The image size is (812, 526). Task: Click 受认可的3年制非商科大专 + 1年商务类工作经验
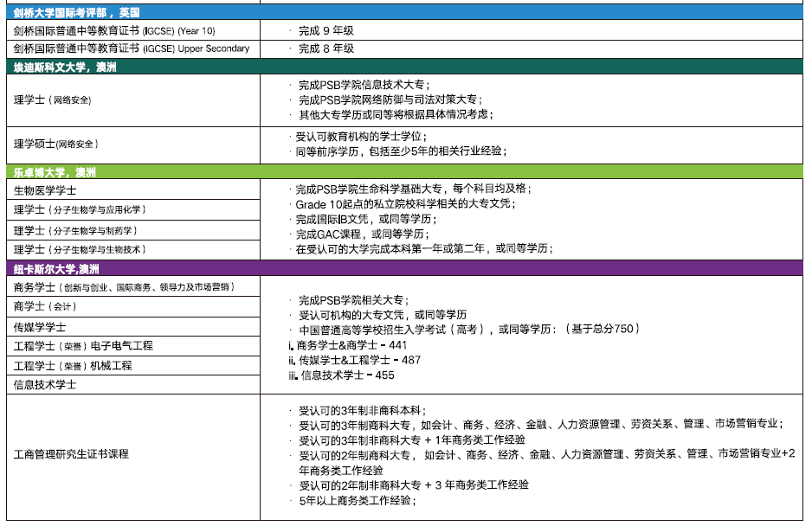click(x=412, y=440)
